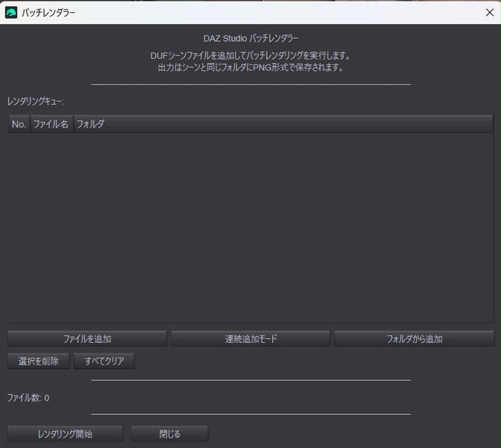Click the ファイルを追加 button
501x448 pixels.
pyautogui.click(x=87, y=338)
